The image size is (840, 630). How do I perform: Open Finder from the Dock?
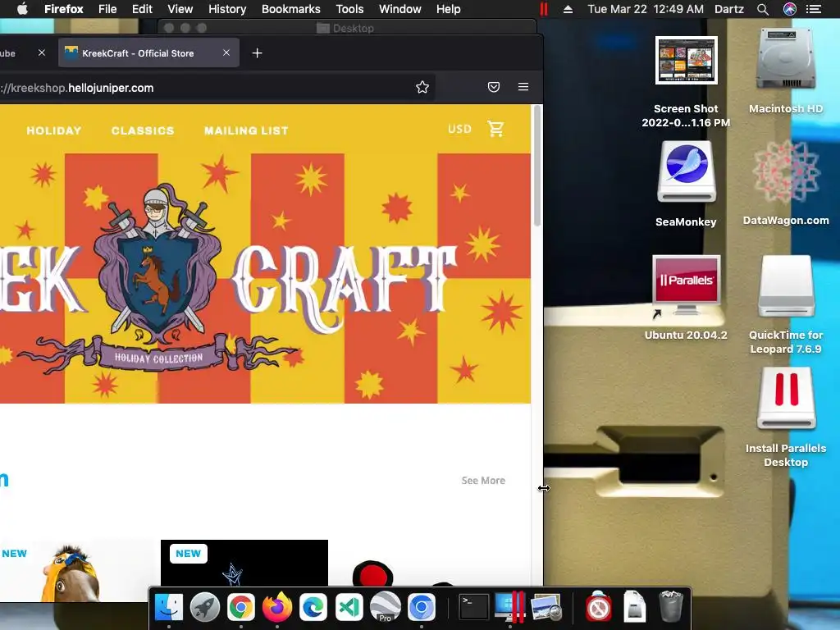[x=169, y=608]
